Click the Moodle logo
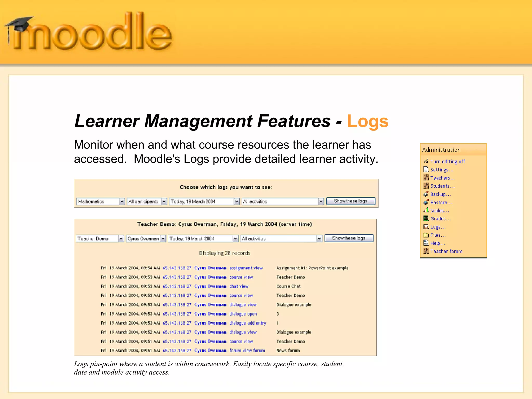 pos(88,31)
